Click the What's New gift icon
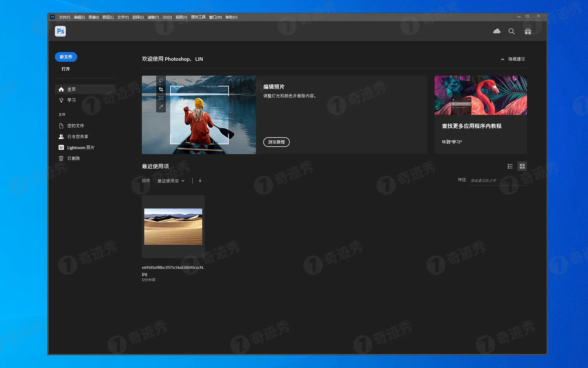Image resolution: width=588 pixels, height=368 pixels. [x=528, y=31]
